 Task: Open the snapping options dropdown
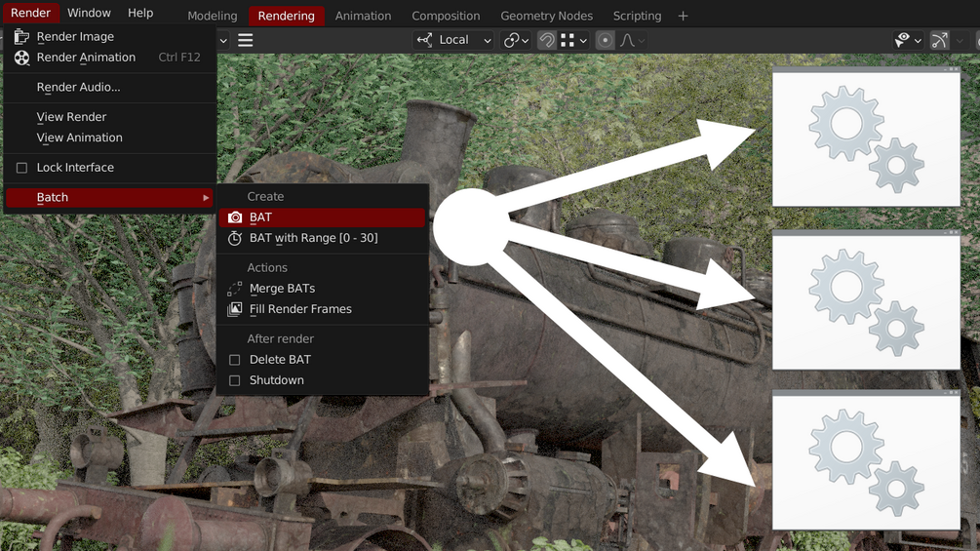pos(574,40)
